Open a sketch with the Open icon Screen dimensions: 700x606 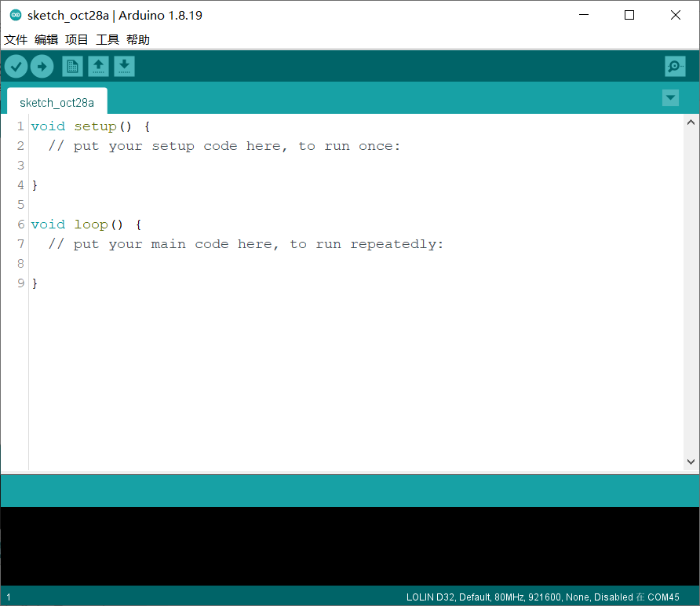click(x=98, y=67)
